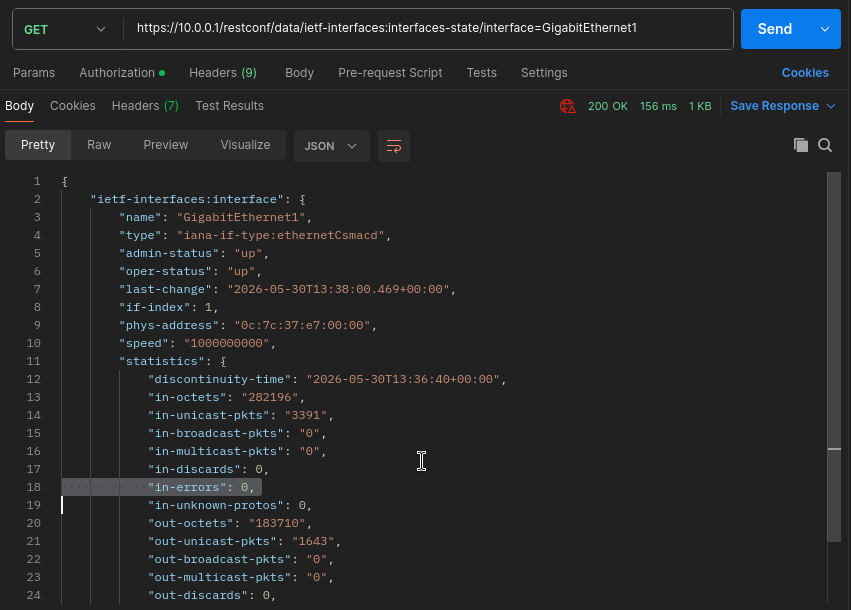Click the 156 ms response time
The width and height of the screenshot is (851, 610).
(658, 106)
